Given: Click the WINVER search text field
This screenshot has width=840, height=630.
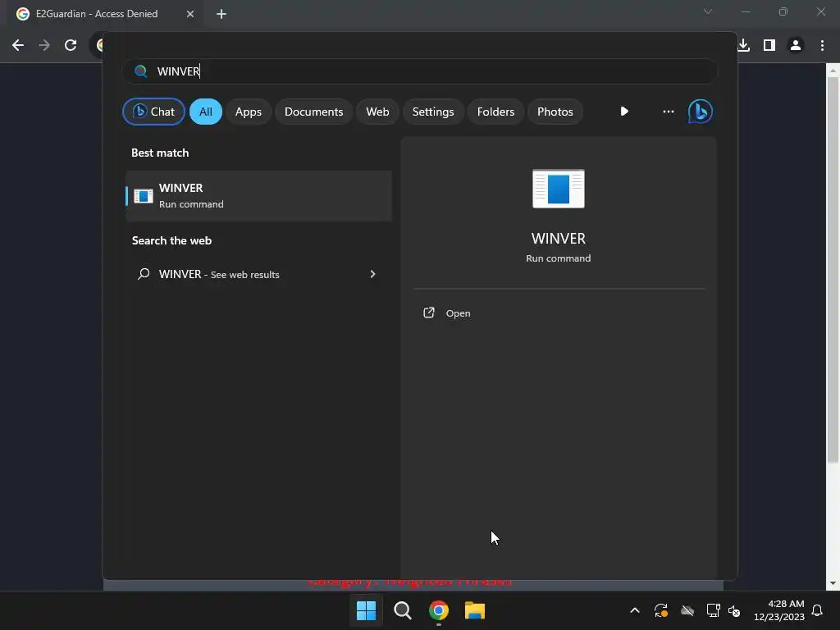Looking at the screenshot, I should coord(419,71).
